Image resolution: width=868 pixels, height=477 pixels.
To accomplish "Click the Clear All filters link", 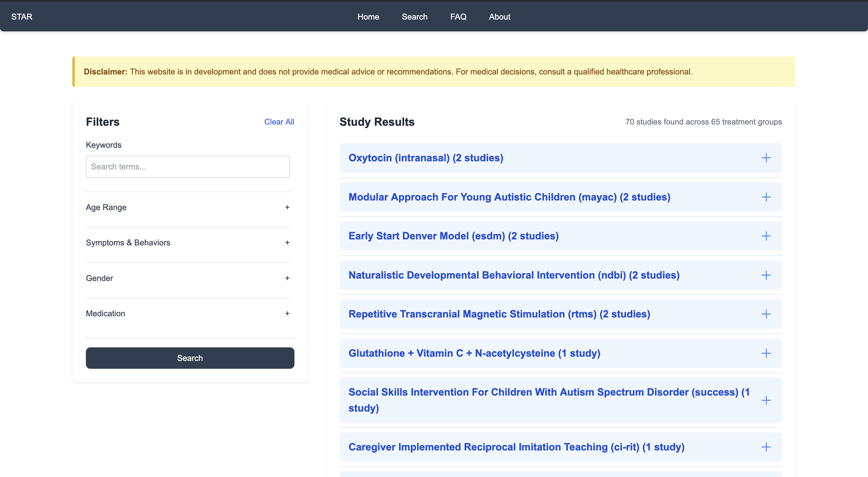I will click(279, 122).
